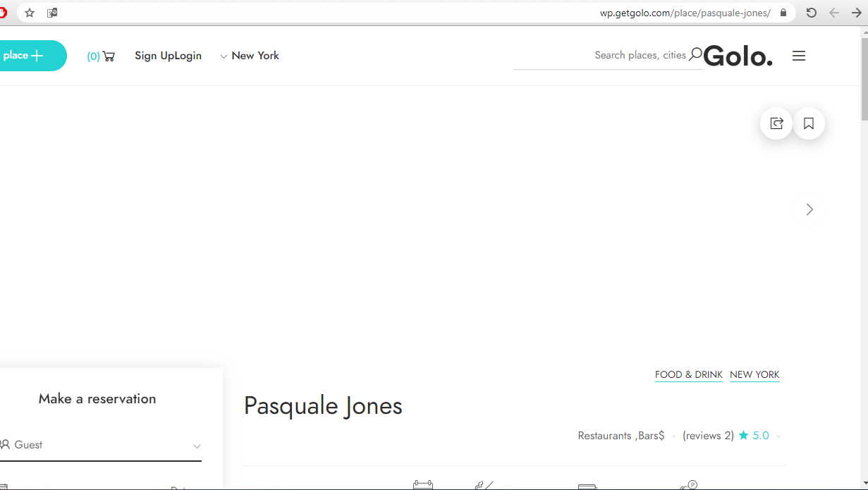Click the Add place button

(33, 56)
